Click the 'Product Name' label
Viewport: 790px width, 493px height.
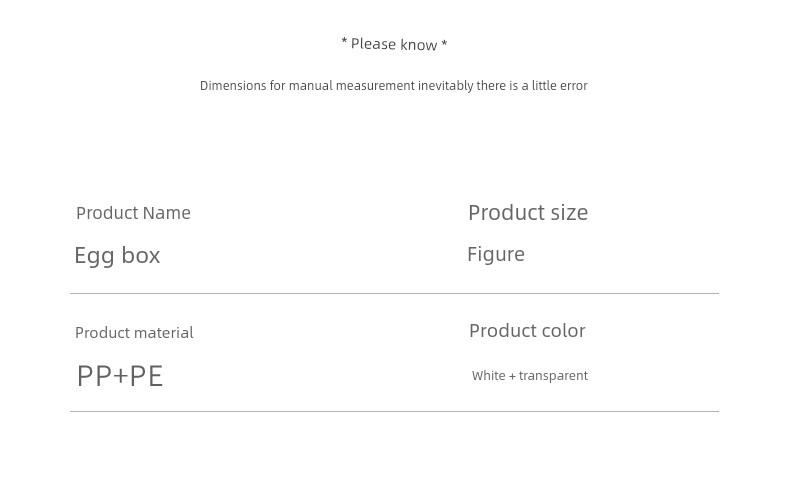click(134, 213)
